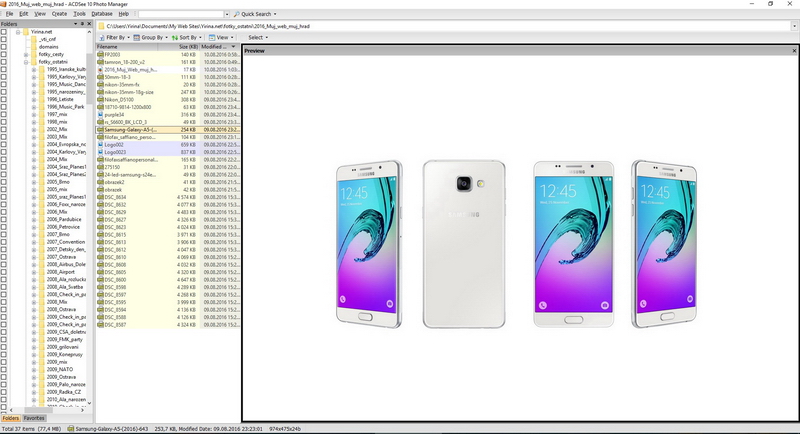
Task: Tick the checkbox beside the domains folder
Action: pos(5,46)
